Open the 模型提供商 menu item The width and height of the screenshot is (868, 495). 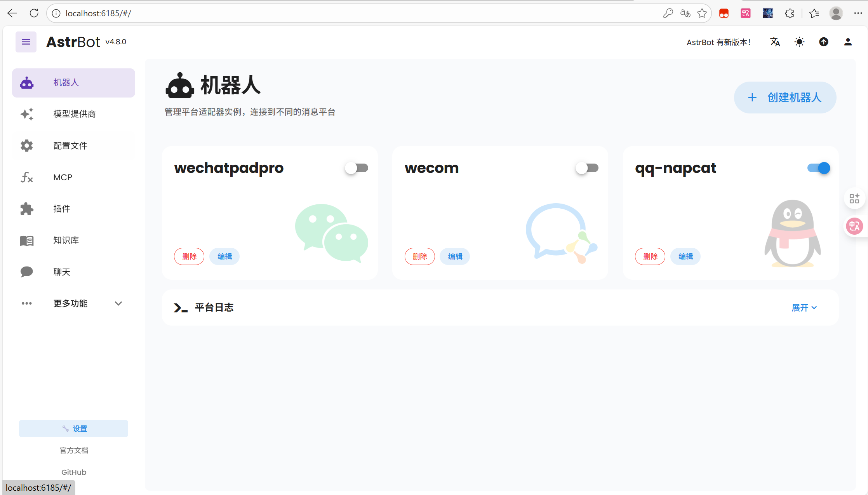pyautogui.click(x=73, y=114)
